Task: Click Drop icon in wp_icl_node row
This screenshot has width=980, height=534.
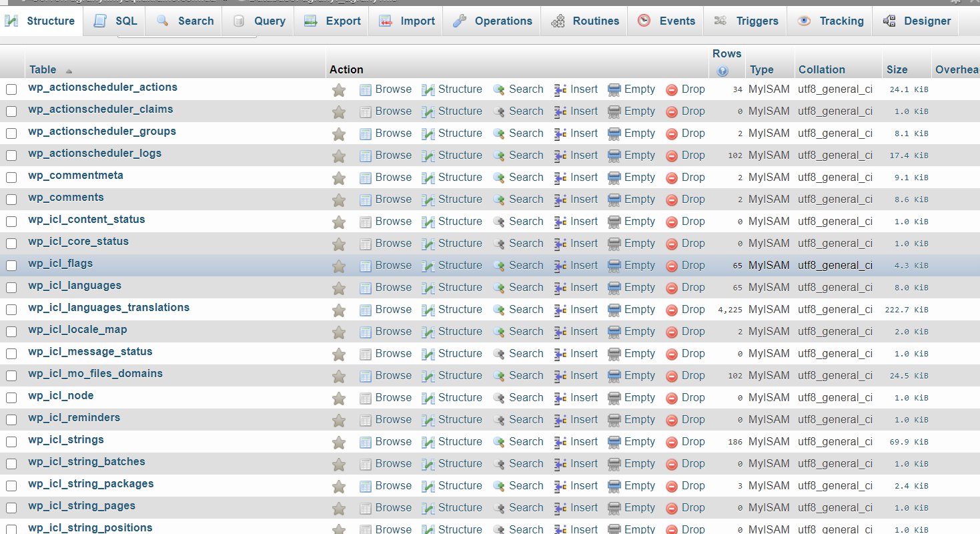Action: click(672, 398)
